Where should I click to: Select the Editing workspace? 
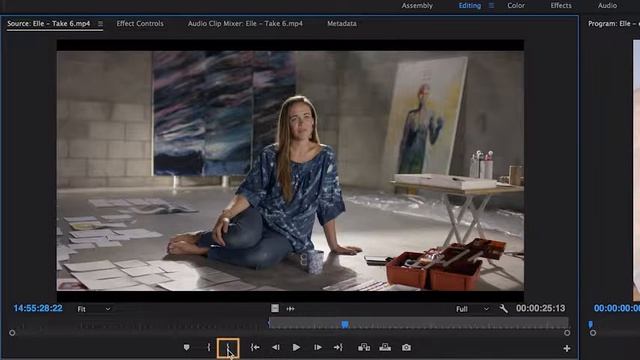(469, 5)
